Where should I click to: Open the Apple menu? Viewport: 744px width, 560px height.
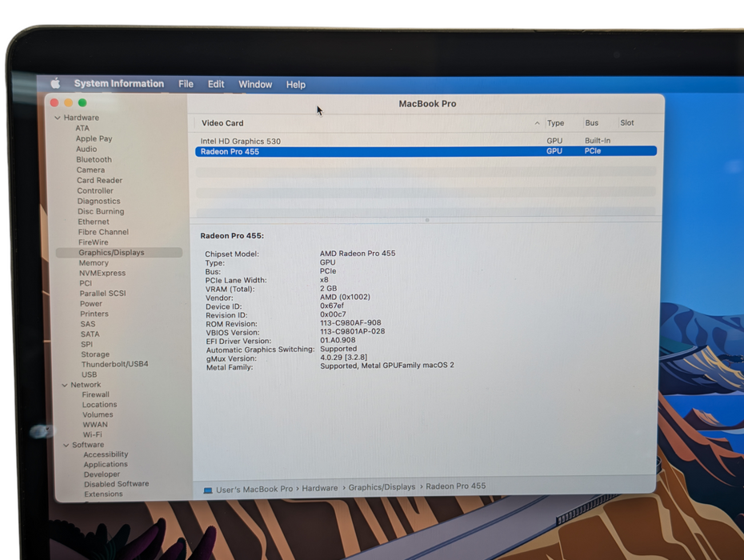coord(55,83)
